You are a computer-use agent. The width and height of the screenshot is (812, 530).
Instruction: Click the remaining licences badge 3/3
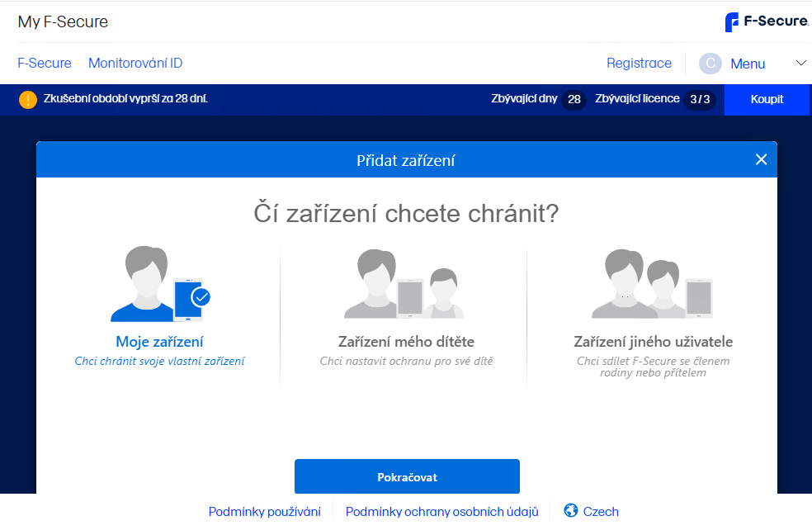pyautogui.click(x=700, y=99)
